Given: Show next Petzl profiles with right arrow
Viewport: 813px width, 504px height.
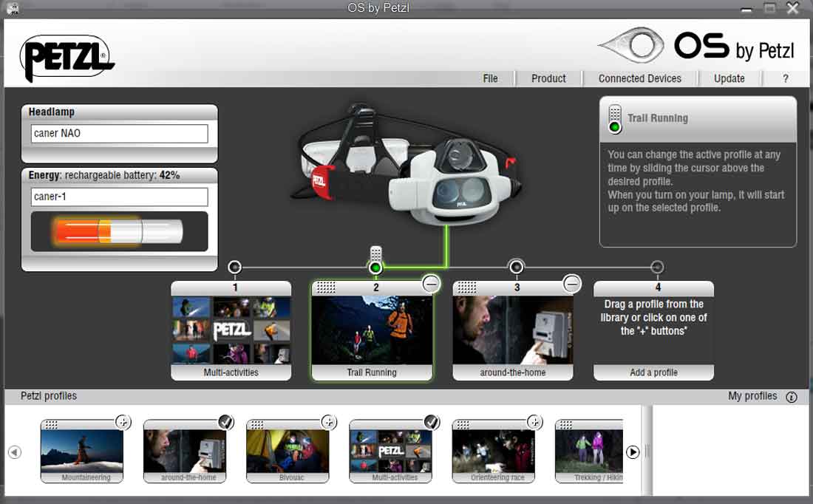Looking at the screenshot, I should tap(633, 452).
